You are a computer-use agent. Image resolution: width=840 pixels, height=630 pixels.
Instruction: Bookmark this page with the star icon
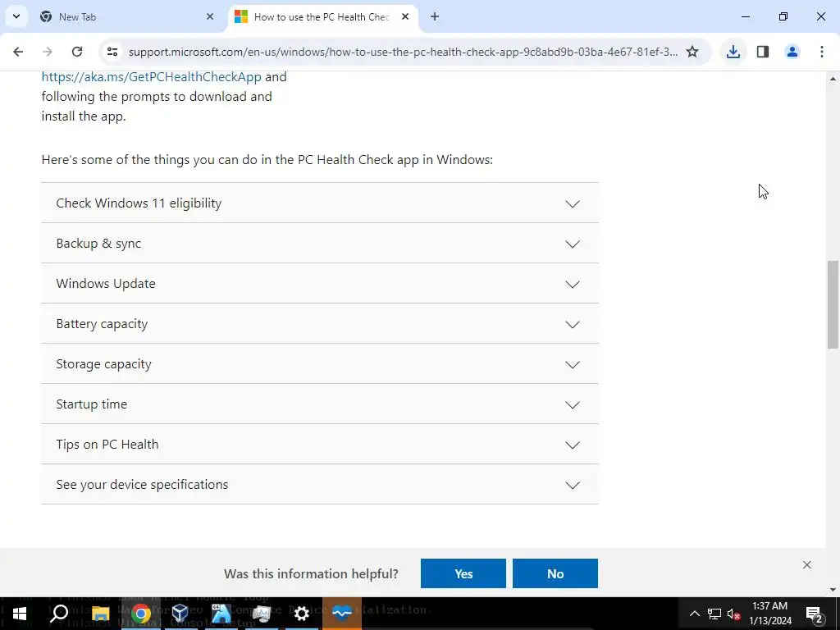point(692,52)
